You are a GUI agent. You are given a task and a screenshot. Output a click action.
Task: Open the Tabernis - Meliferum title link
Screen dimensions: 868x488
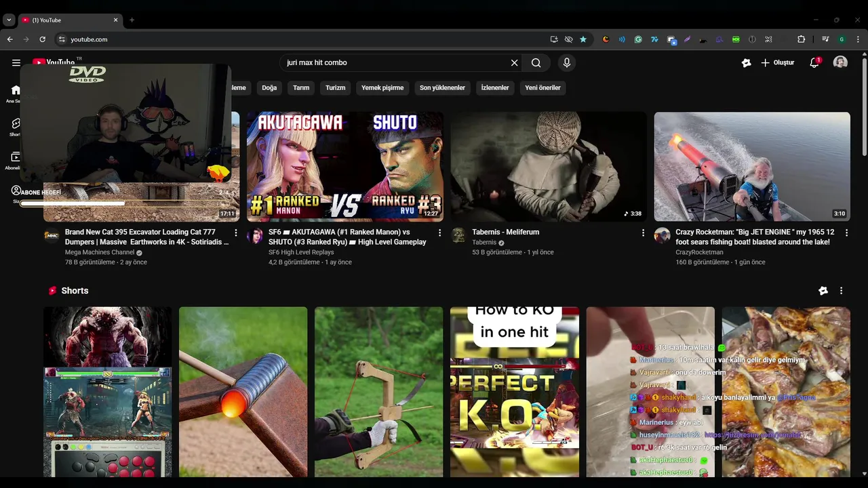(x=506, y=232)
